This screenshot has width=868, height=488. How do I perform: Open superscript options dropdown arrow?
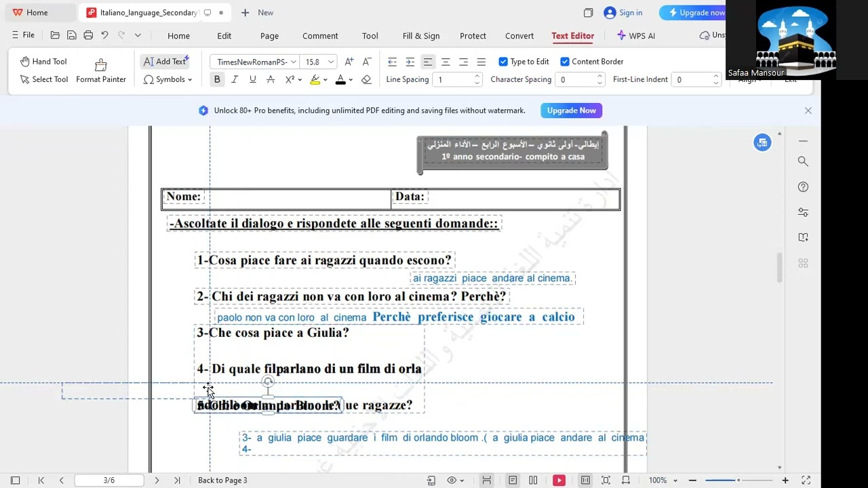coord(300,80)
